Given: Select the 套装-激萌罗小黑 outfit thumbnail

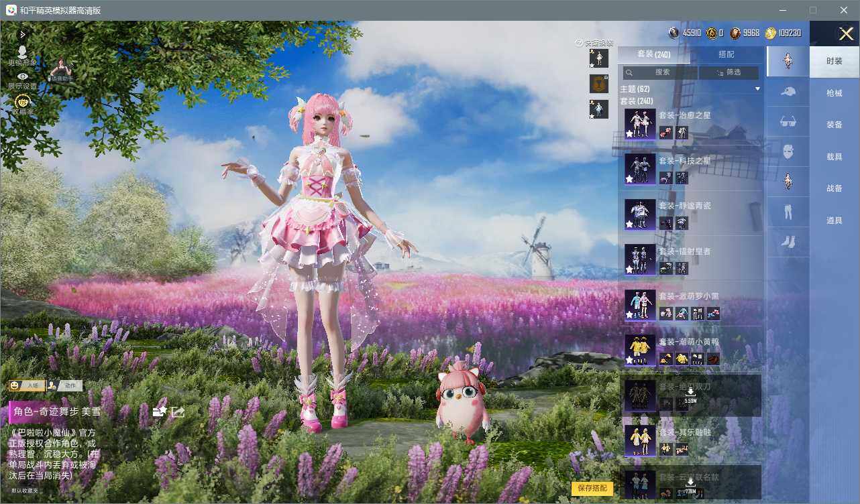Looking at the screenshot, I should pos(640,305).
